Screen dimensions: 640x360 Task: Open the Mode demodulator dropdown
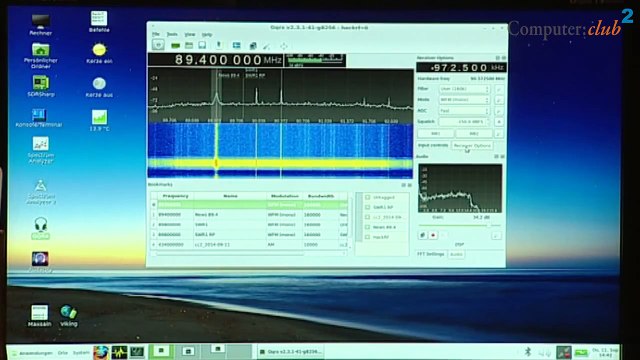tap(464, 100)
